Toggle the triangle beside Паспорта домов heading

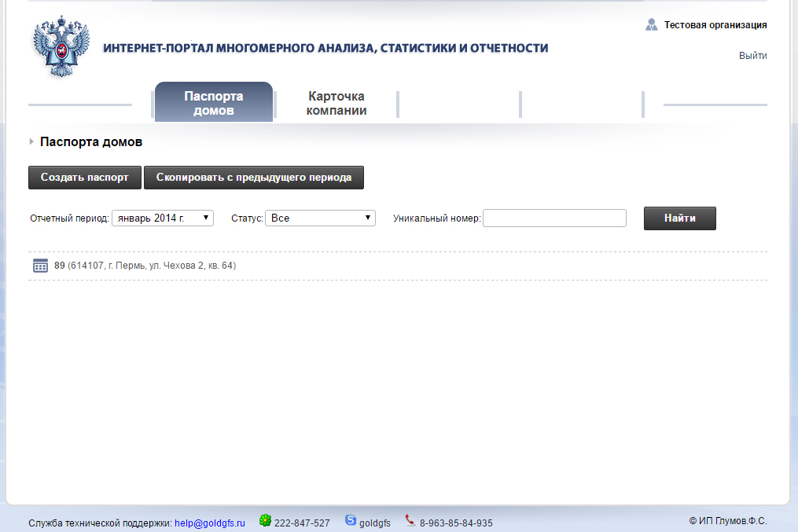(31, 142)
